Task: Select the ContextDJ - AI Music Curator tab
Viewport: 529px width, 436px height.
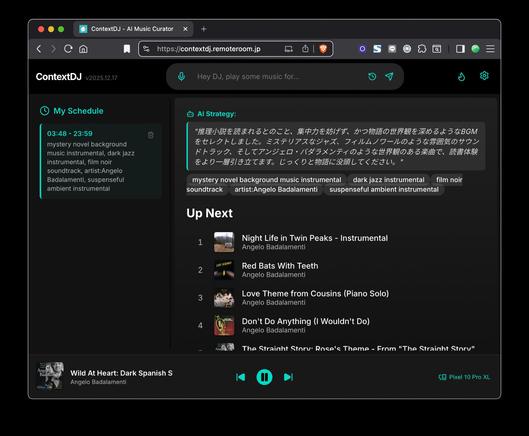Action: click(133, 29)
